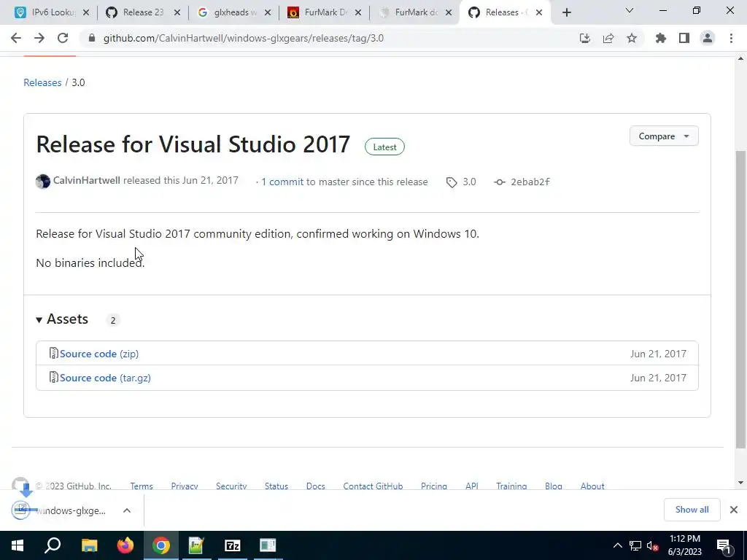Go back using the browser back arrow

click(x=16, y=38)
